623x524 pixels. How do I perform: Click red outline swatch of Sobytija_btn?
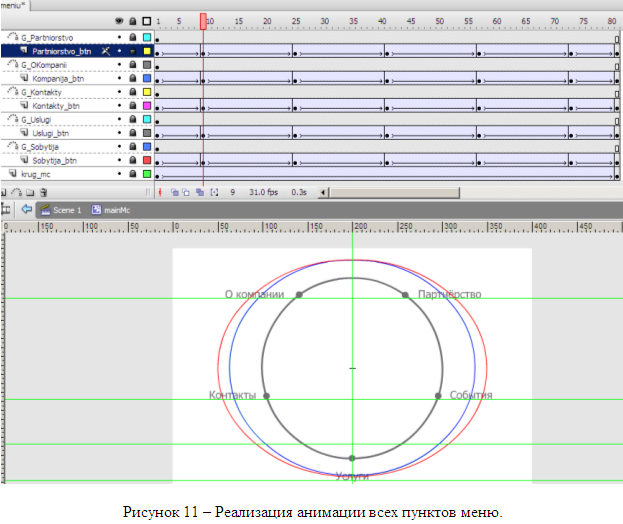pyautogui.click(x=147, y=160)
